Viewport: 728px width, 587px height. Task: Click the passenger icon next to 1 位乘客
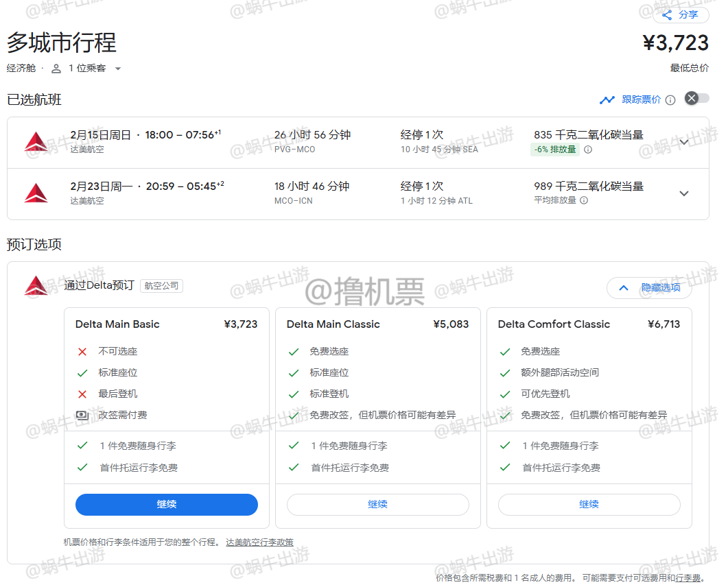point(55,68)
